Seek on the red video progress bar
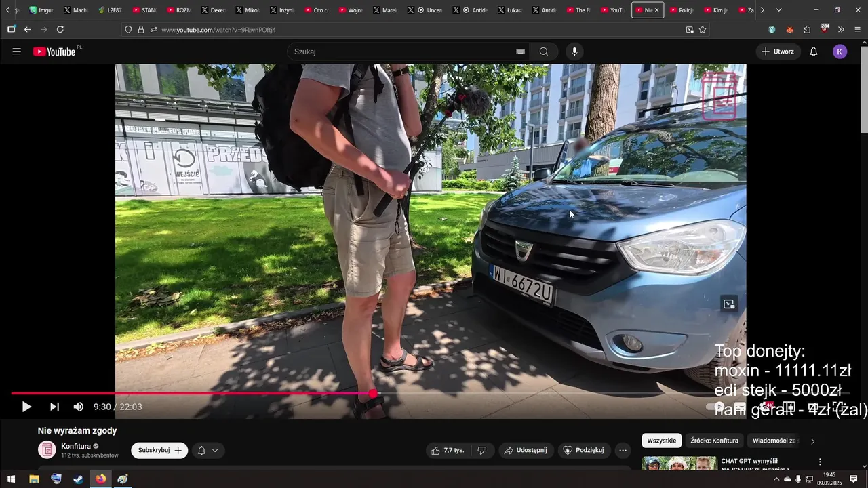The height and width of the screenshot is (488, 868). point(192,394)
